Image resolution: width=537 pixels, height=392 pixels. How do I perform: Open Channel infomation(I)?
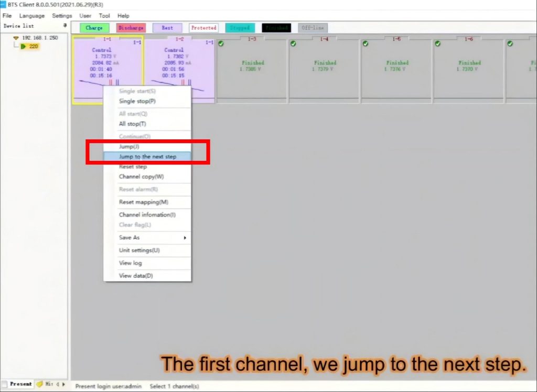(147, 215)
